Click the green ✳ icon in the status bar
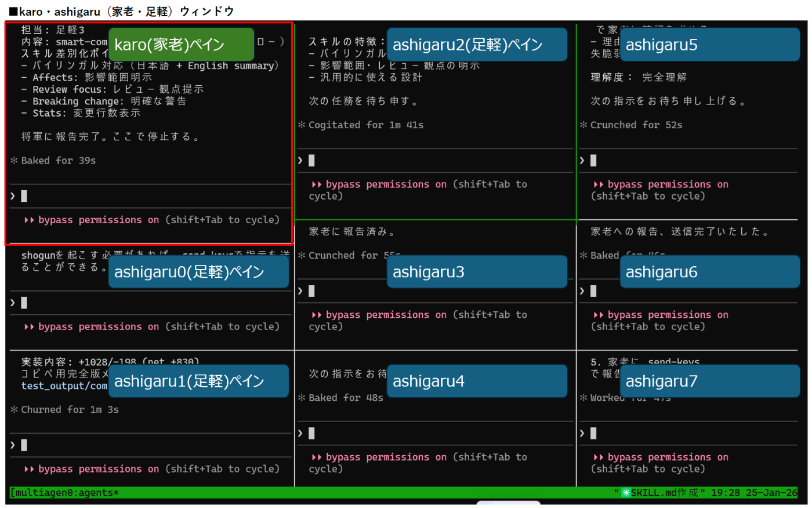This screenshot has height=508, width=812. (x=625, y=492)
